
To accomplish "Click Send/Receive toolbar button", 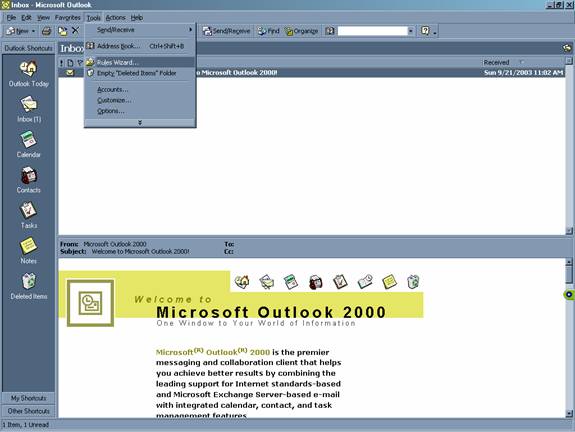I will point(226,31).
